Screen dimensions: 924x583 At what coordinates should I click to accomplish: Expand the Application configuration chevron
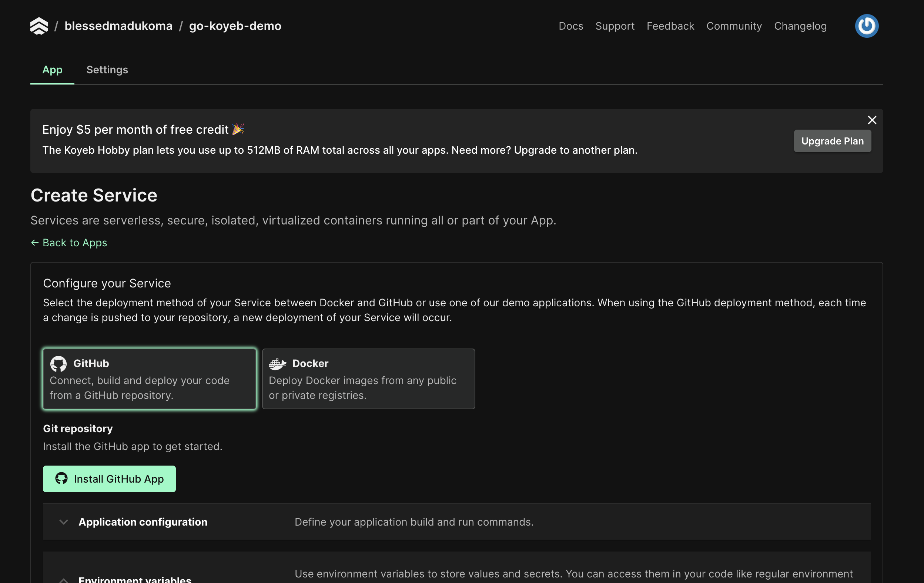[x=64, y=522]
